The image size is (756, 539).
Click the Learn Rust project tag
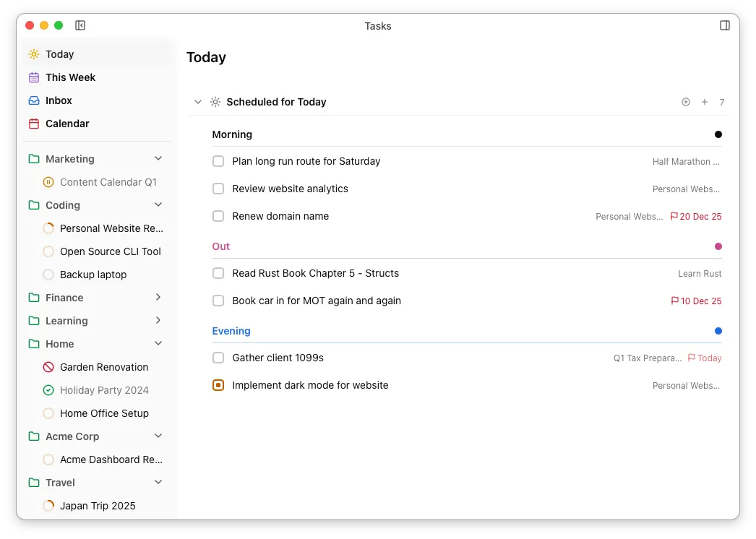tap(700, 274)
